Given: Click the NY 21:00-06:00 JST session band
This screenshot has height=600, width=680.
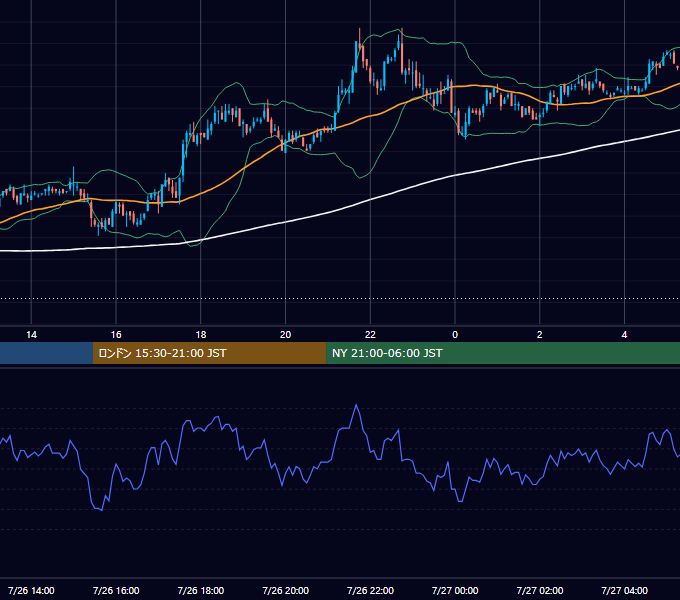Looking at the screenshot, I should (x=503, y=353).
